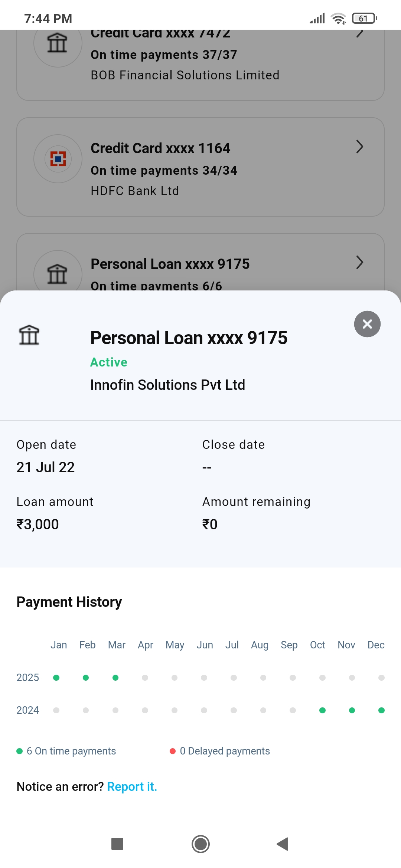This screenshot has width=401, height=868.
Task: Select December 2024 on-time payment dot
Action: [x=381, y=710]
